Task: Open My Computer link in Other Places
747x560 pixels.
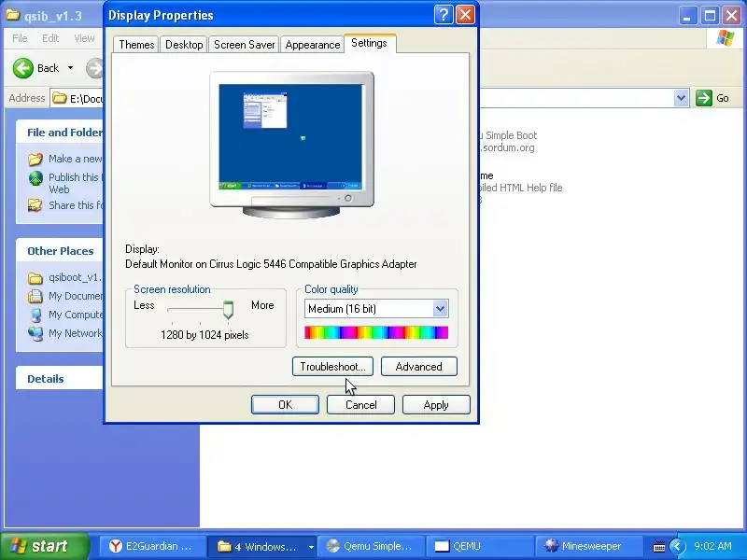Action: (x=76, y=315)
